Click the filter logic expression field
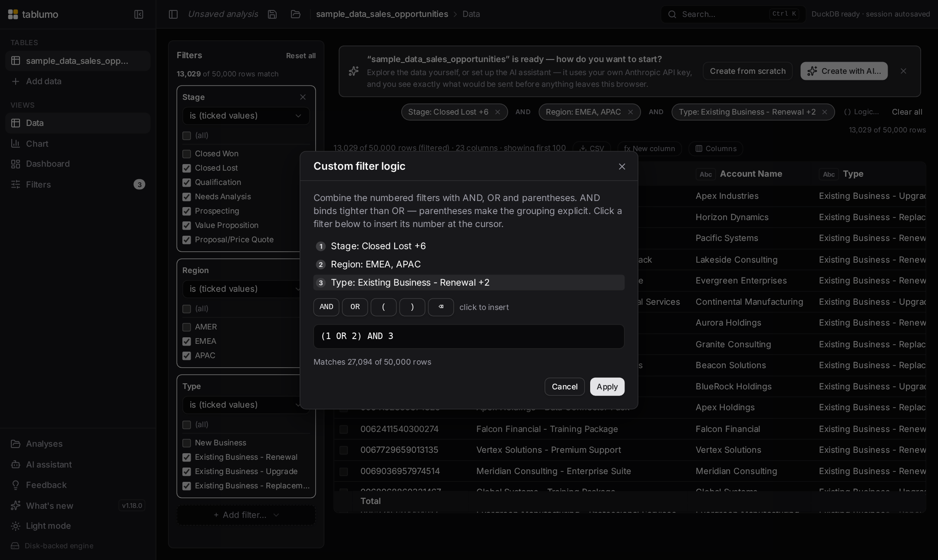 (x=469, y=336)
